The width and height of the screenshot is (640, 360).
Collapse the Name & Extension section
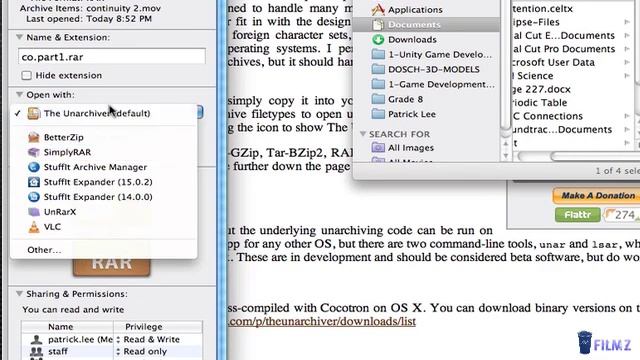(19, 37)
